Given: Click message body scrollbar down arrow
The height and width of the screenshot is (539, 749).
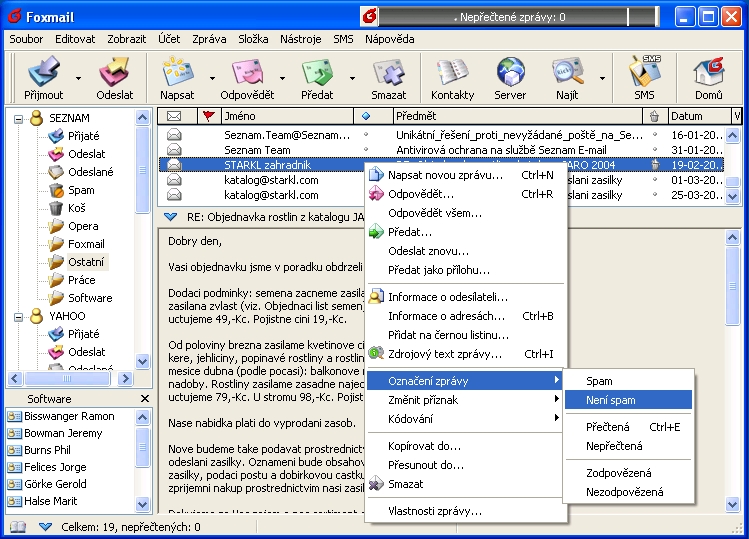Looking at the screenshot, I should tap(733, 504).
